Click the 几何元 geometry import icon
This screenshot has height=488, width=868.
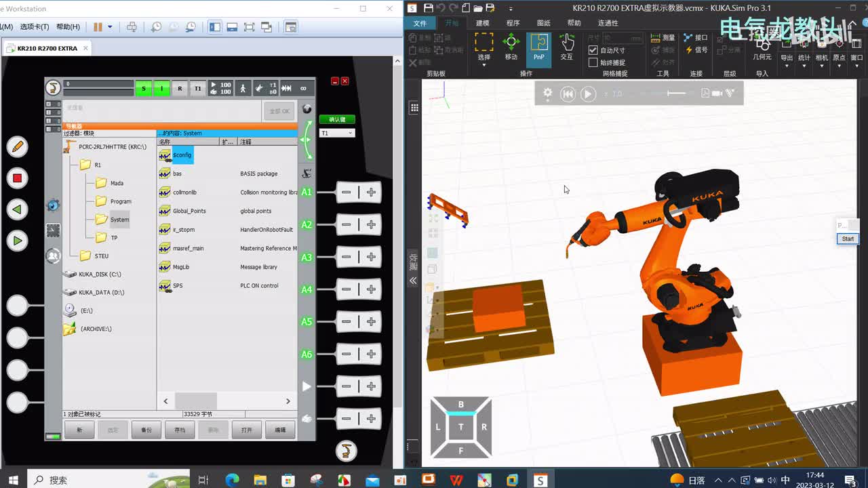point(762,48)
